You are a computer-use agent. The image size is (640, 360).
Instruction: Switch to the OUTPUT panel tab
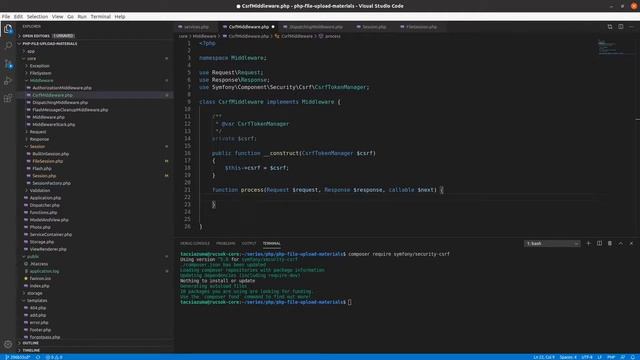249,243
